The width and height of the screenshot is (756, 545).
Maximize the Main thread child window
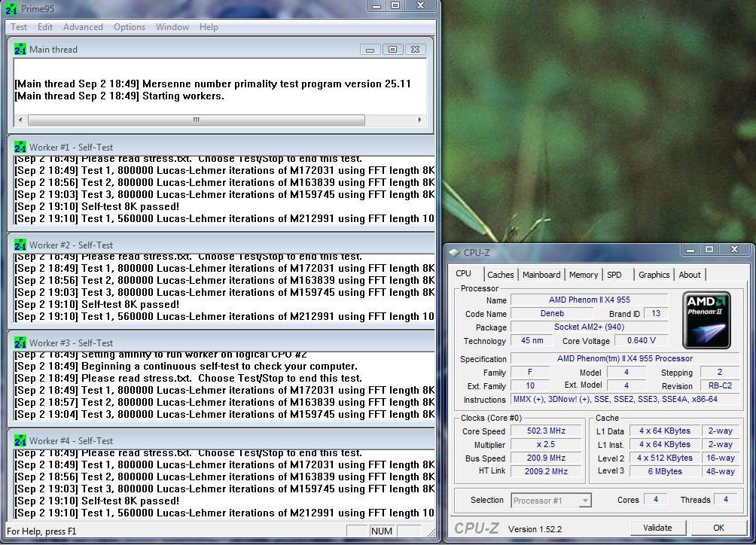point(392,50)
